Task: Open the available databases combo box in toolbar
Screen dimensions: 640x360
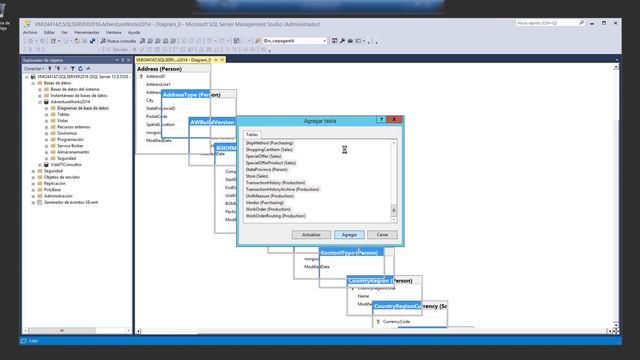Action: (295, 41)
